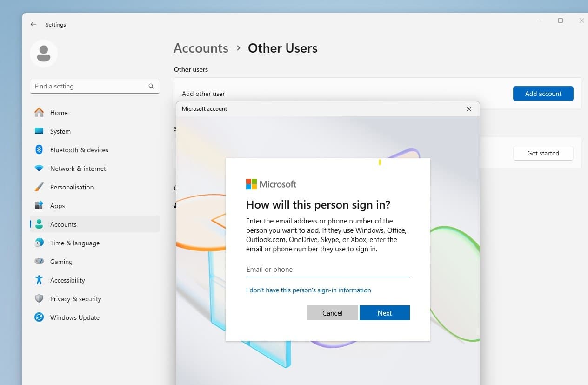The width and height of the screenshot is (588, 385).
Task: Click the user profile avatar
Action: pos(44,54)
